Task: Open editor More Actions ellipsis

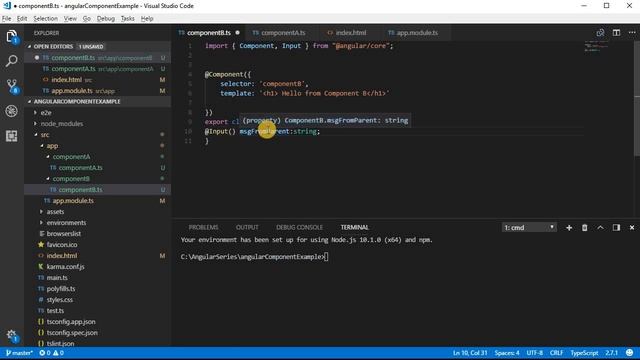Action: click(x=632, y=33)
